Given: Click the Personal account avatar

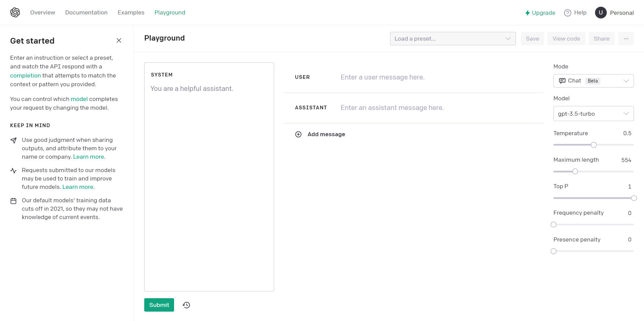Looking at the screenshot, I should (x=601, y=12).
